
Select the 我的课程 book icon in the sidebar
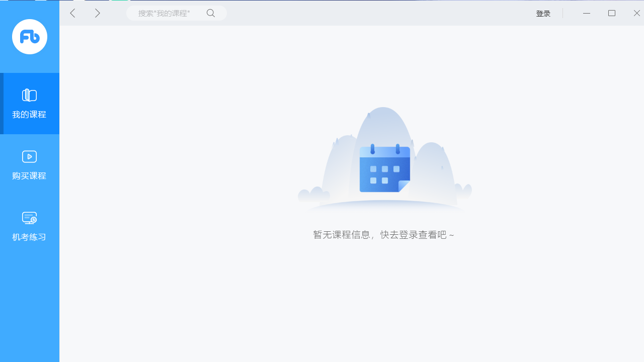click(29, 95)
